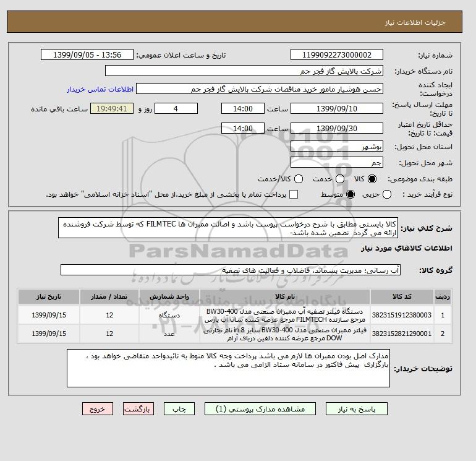Click the remaining days field showing 4
The height and width of the screenshot is (461, 476).
(x=176, y=108)
